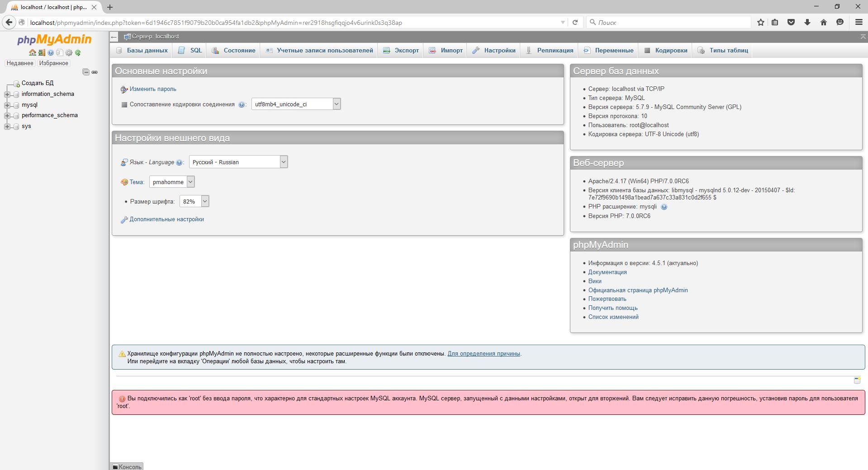Image resolution: width=868 pixels, height=470 pixels.
Task: Open the Экспорт tab
Action: point(401,50)
